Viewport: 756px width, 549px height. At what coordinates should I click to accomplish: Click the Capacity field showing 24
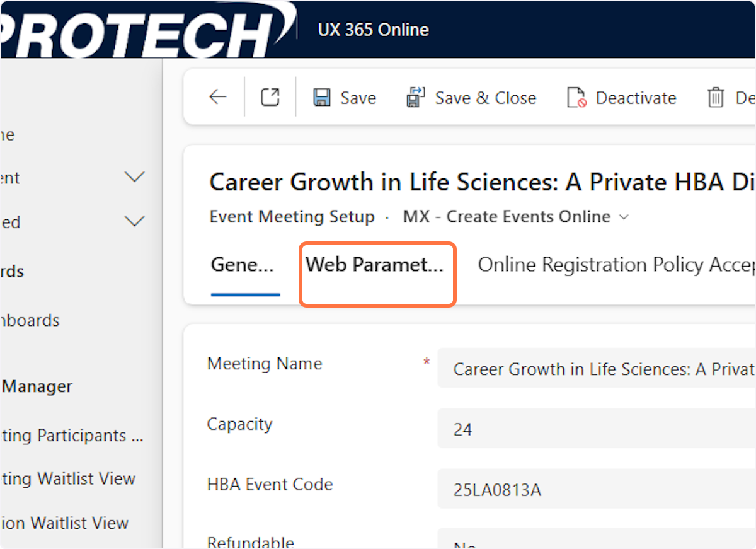[x=602, y=429]
